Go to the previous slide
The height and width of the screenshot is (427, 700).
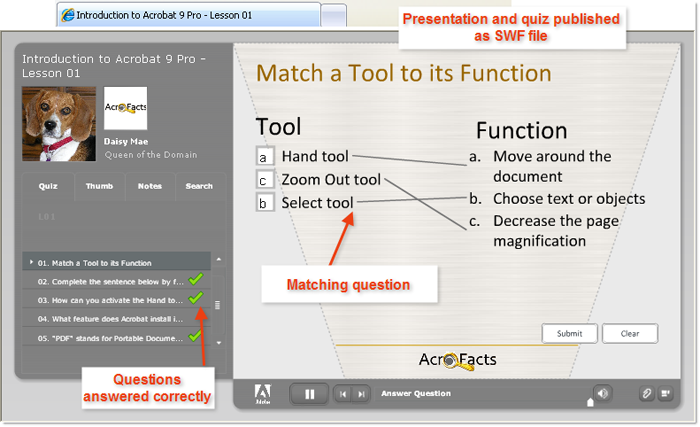pos(343,394)
